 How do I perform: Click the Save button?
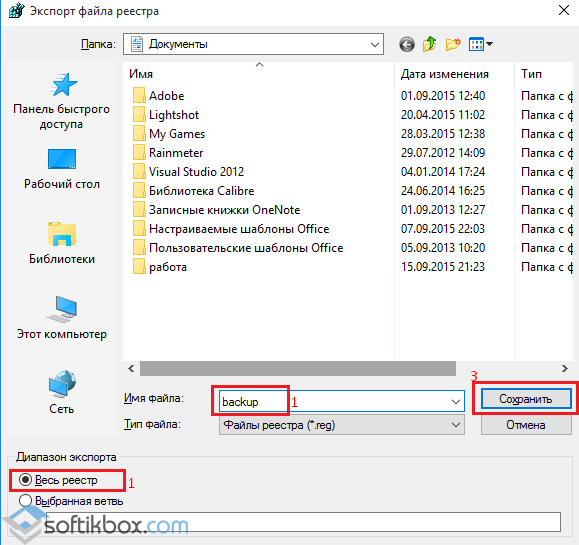click(x=526, y=399)
